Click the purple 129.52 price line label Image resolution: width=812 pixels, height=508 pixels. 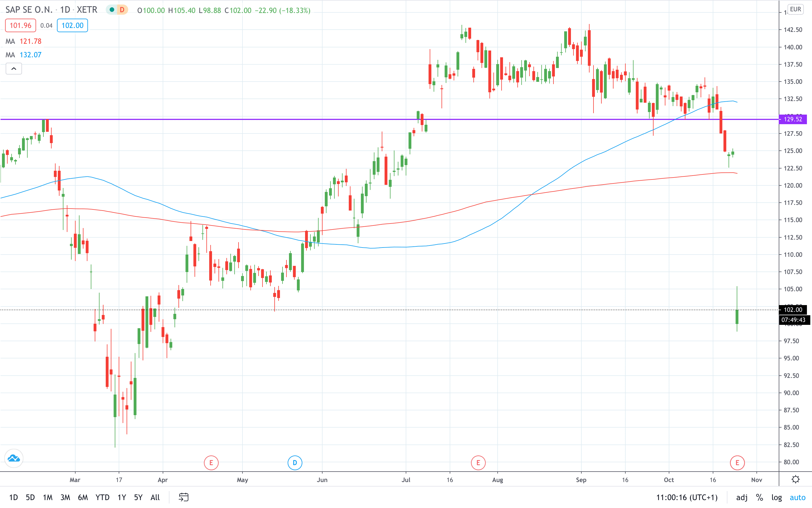pyautogui.click(x=793, y=119)
